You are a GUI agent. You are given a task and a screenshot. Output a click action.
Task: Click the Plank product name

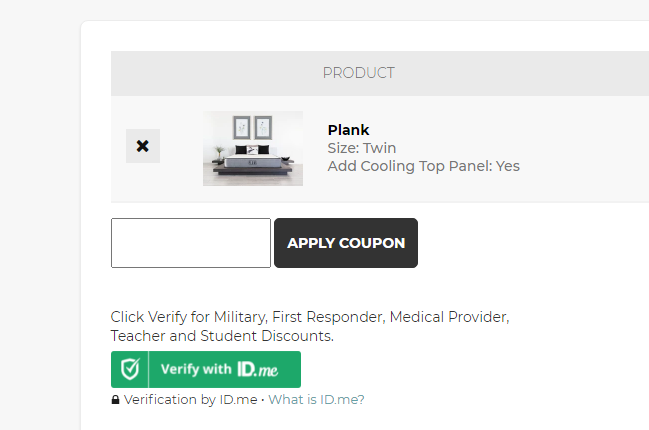tap(348, 130)
